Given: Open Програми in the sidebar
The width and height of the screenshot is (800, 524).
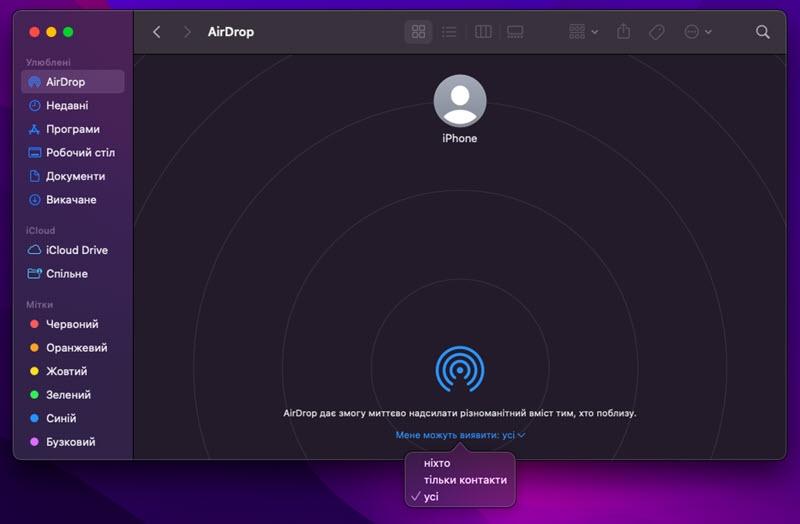Looking at the screenshot, I should click(x=73, y=129).
